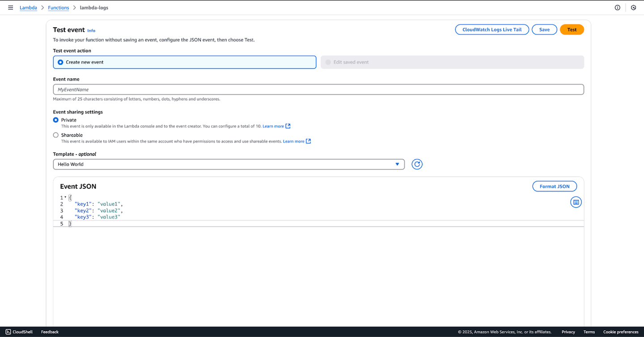Image resolution: width=644 pixels, height=337 pixels.
Task: Refresh the template list
Action: point(417,164)
